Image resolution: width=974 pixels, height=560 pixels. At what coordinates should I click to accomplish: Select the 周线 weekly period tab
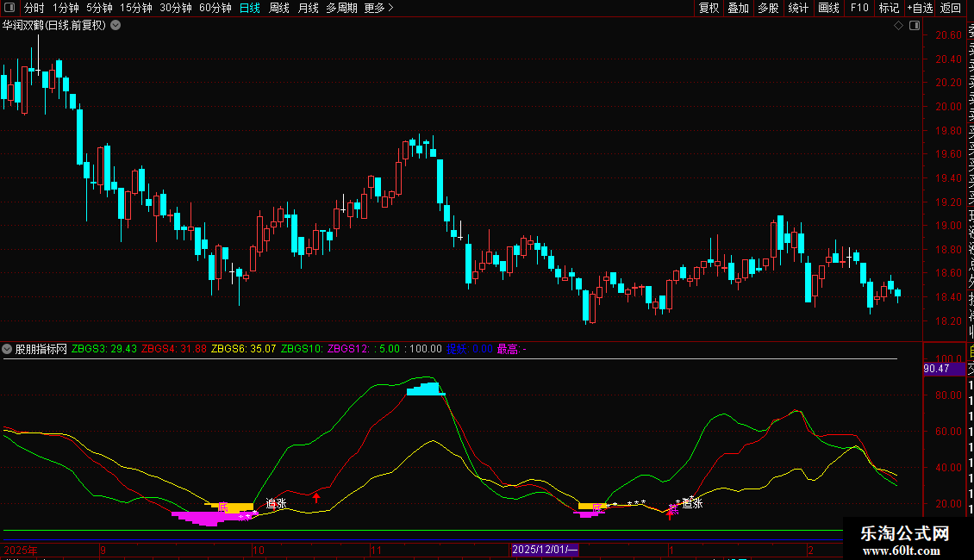click(279, 8)
